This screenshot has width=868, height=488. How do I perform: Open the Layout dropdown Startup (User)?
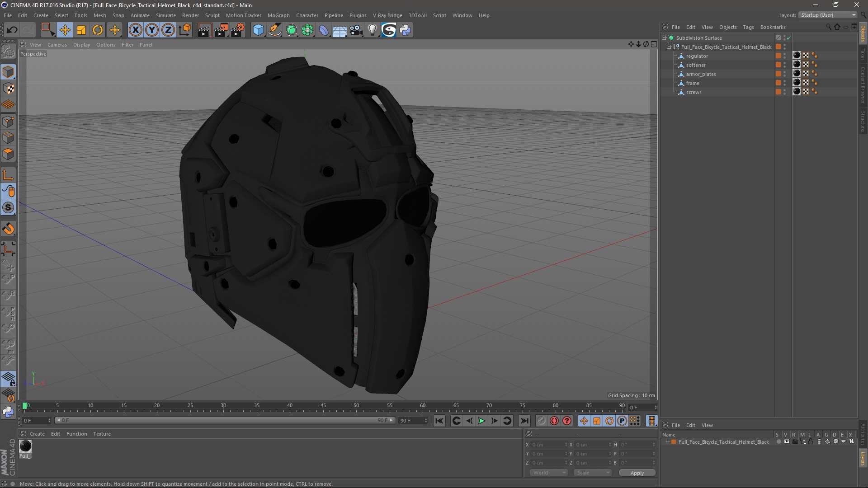pos(828,15)
